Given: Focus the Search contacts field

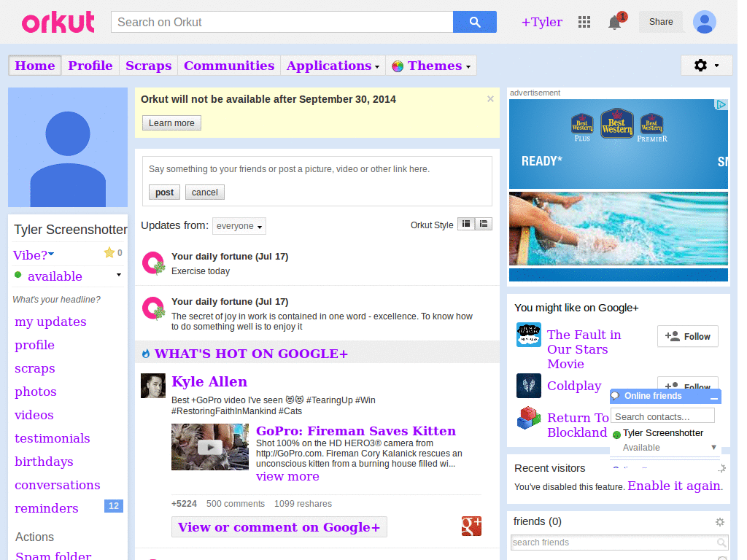Looking at the screenshot, I should point(662,416).
